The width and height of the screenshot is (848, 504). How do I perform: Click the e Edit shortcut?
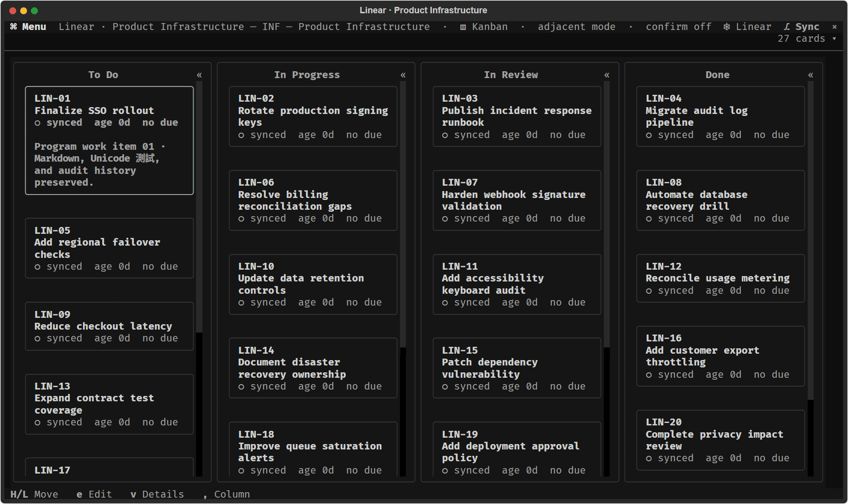pos(94,494)
